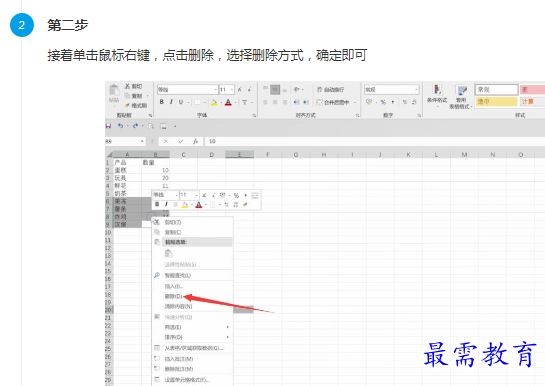The image size is (545, 386).
Task: Click the large Paste clipboard icon in the ribbon
Action: click(114, 90)
